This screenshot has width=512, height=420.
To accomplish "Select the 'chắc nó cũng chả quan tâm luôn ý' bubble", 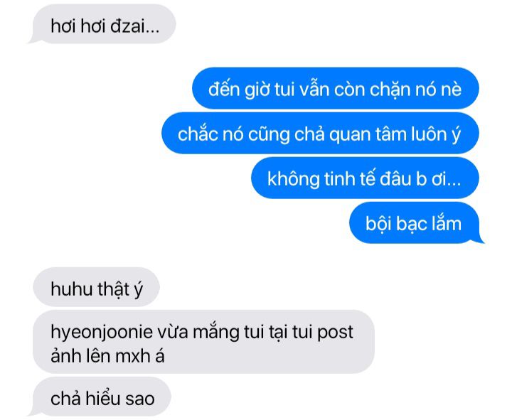I will [320, 133].
